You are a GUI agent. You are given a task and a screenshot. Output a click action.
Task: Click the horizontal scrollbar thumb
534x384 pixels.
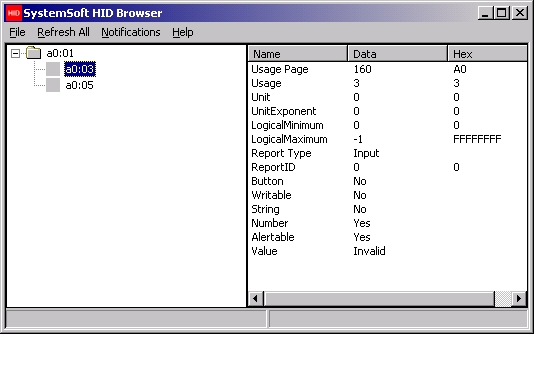(379, 299)
